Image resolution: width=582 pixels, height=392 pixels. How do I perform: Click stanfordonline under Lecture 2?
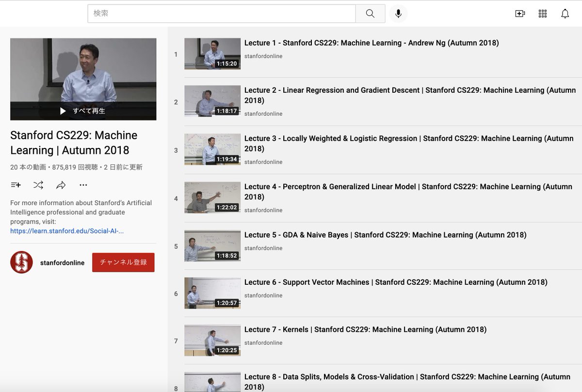click(x=263, y=114)
